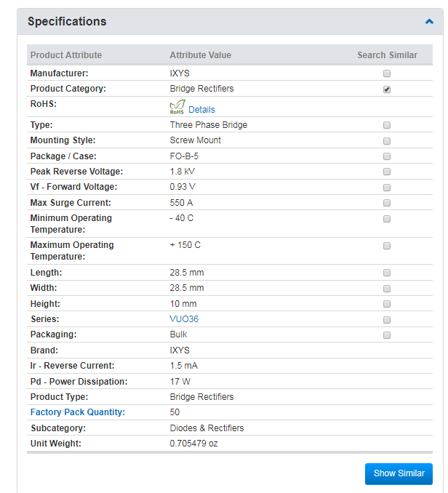Collapse the Specifications panel chevron
This screenshot has height=493, width=448.
pyautogui.click(x=429, y=22)
